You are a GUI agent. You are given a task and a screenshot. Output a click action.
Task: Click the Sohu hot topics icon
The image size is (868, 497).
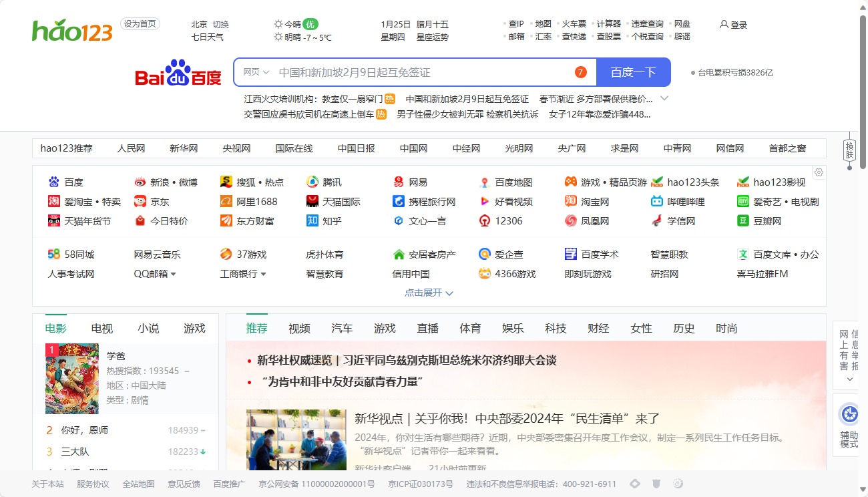click(x=226, y=182)
